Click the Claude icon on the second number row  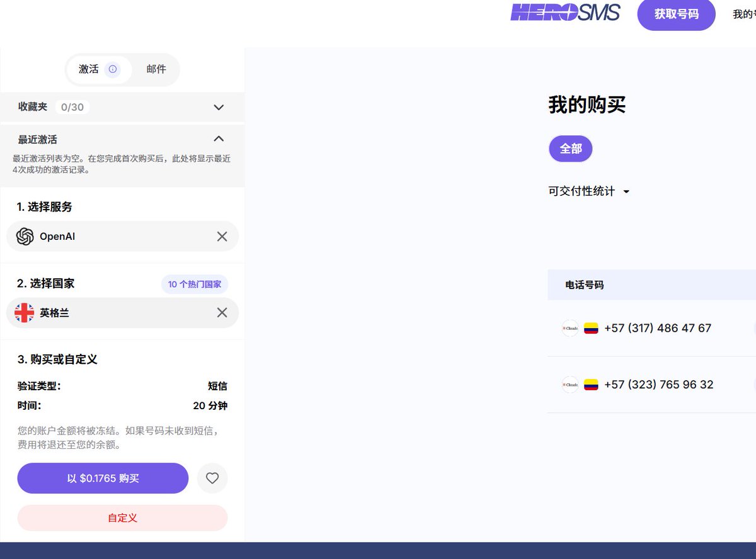tap(570, 384)
